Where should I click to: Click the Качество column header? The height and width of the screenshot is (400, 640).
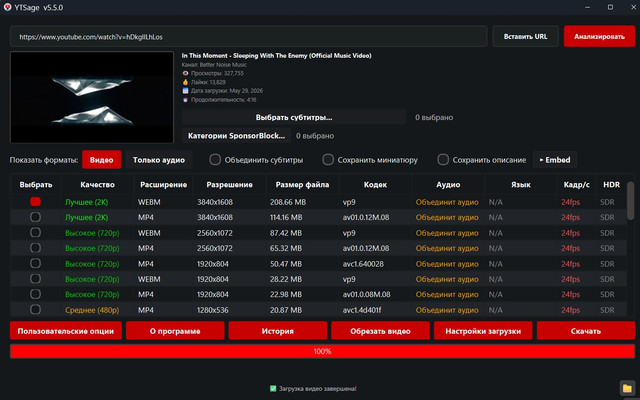tap(97, 184)
